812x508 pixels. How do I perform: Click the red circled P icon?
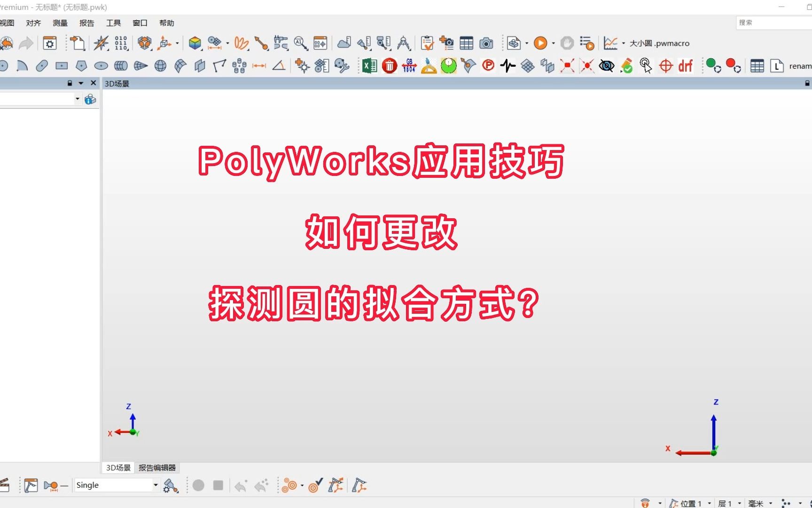(488, 65)
